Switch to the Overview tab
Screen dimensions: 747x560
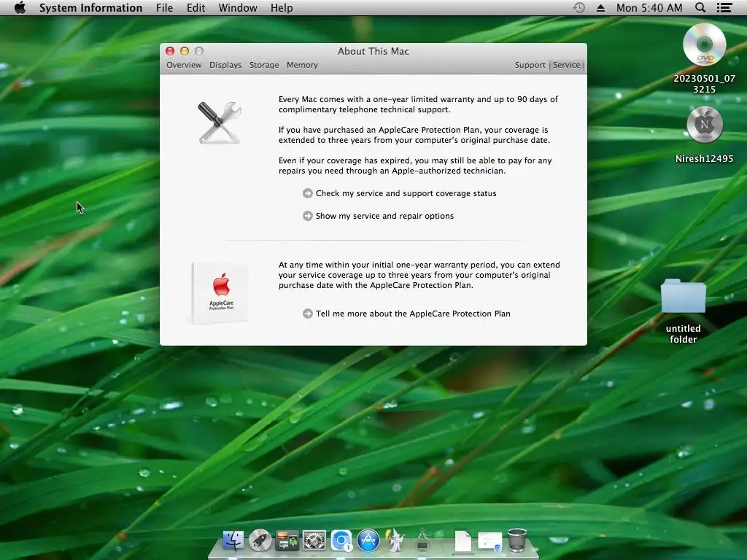[x=184, y=65]
